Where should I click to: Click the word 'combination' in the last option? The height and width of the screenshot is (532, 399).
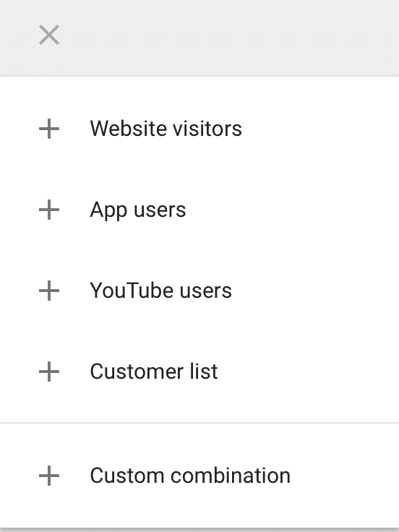[x=231, y=476]
